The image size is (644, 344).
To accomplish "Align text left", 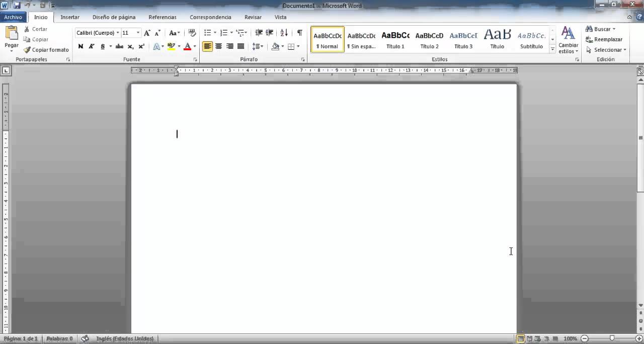I will click(x=207, y=46).
